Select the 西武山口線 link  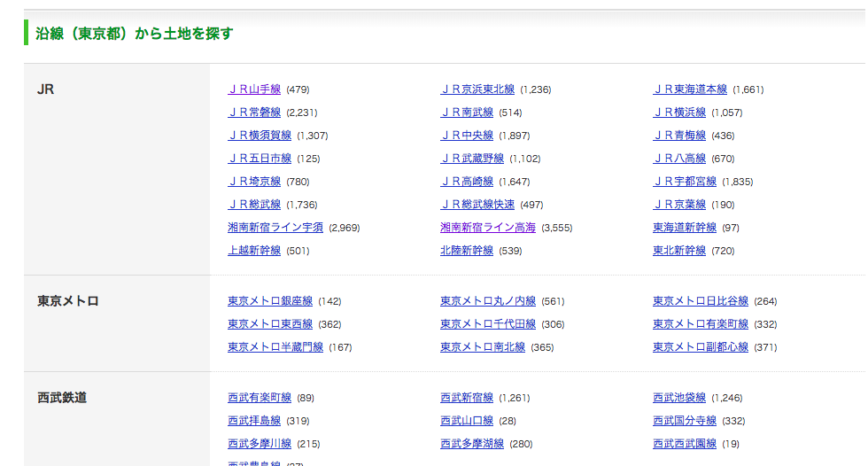[x=467, y=421]
